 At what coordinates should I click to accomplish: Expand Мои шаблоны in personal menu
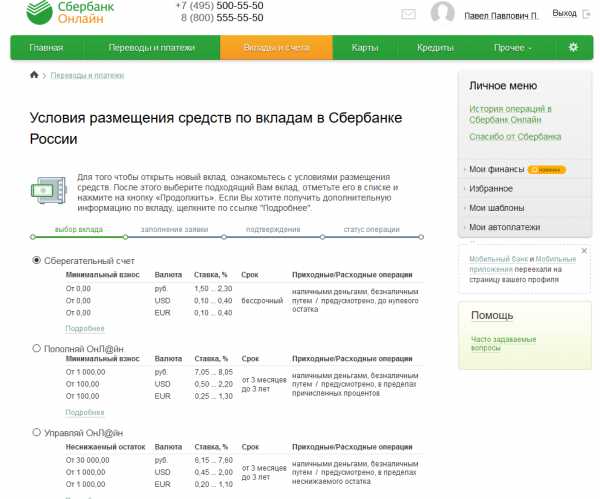click(497, 208)
